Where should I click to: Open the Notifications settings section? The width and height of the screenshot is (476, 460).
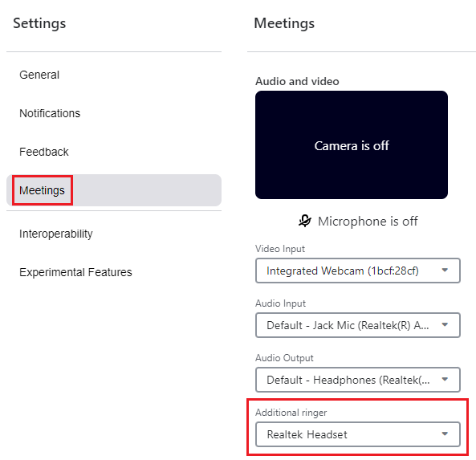tap(50, 113)
